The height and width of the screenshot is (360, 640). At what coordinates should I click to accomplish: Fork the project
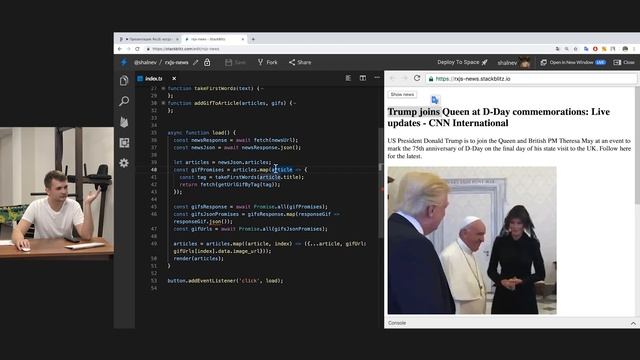tap(268, 62)
